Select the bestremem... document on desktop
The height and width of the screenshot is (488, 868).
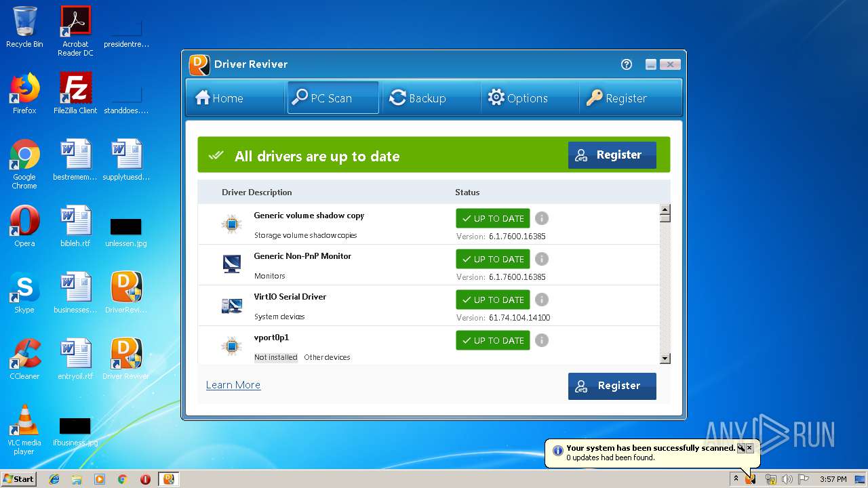pyautogui.click(x=75, y=160)
